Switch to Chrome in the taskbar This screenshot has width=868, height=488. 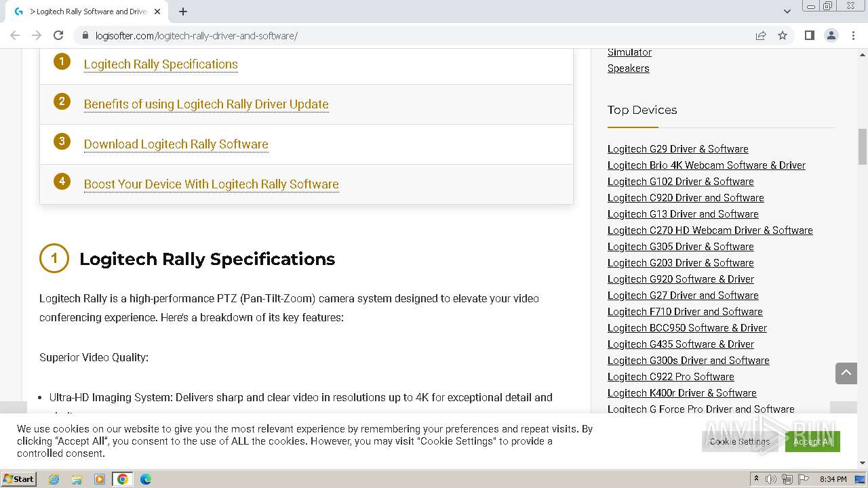[123, 479]
